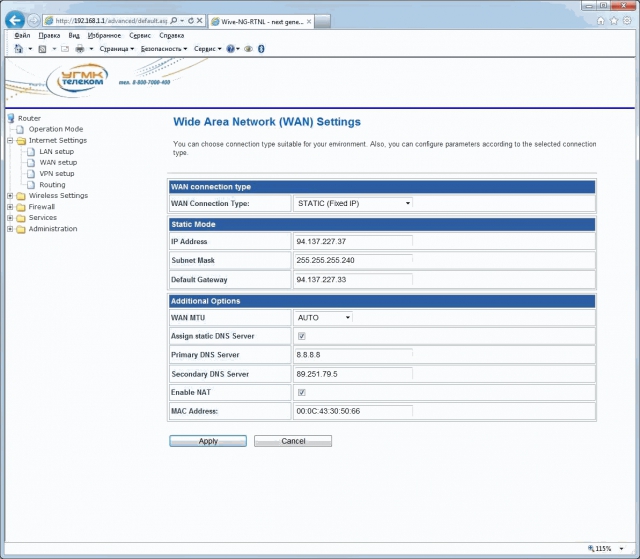Screen dimensions: 640x559
Task: Click the Apply button
Action: click(x=208, y=440)
